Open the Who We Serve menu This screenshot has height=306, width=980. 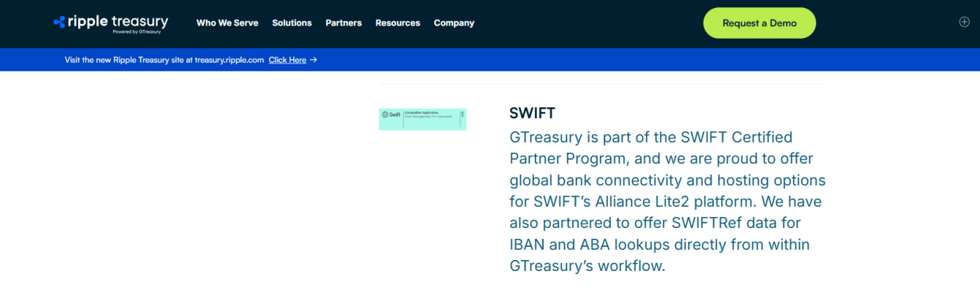[x=227, y=23]
